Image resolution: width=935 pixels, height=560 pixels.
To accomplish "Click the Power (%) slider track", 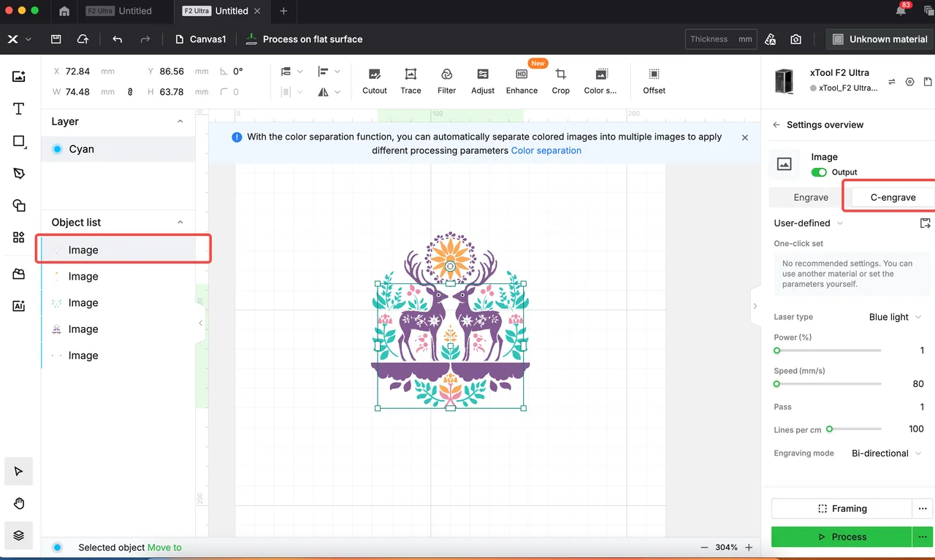I will click(828, 350).
